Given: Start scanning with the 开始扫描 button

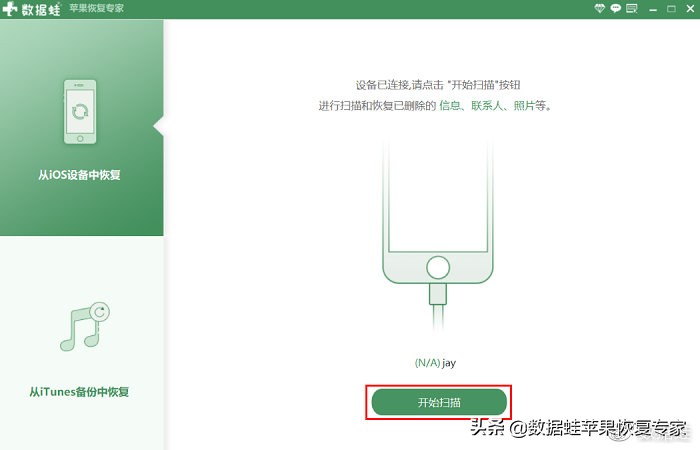Looking at the screenshot, I should (x=439, y=402).
